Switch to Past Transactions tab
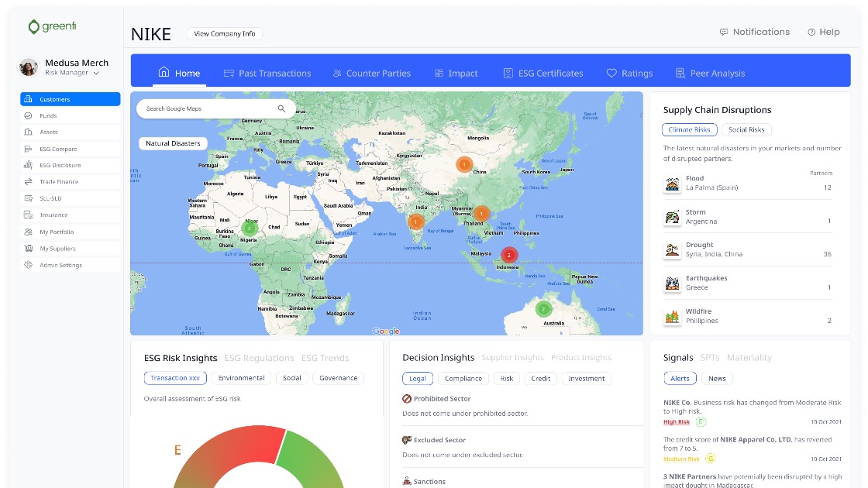 (267, 73)
